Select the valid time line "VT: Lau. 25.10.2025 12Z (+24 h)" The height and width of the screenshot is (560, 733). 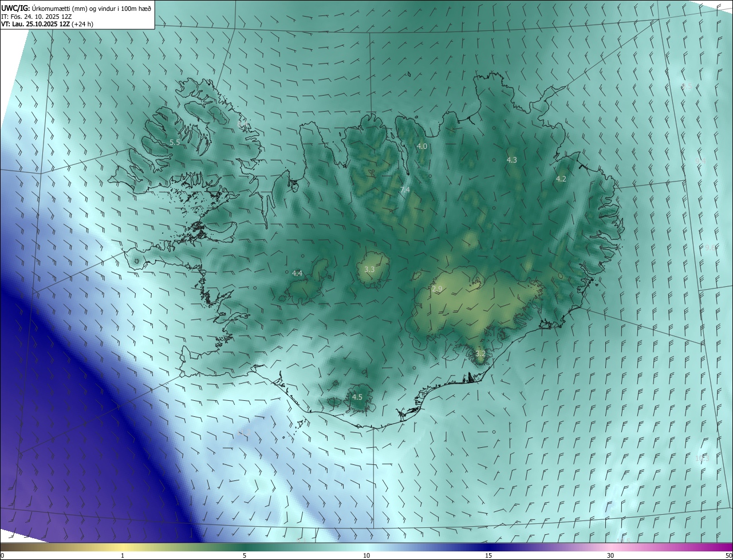tap(48, 24)
